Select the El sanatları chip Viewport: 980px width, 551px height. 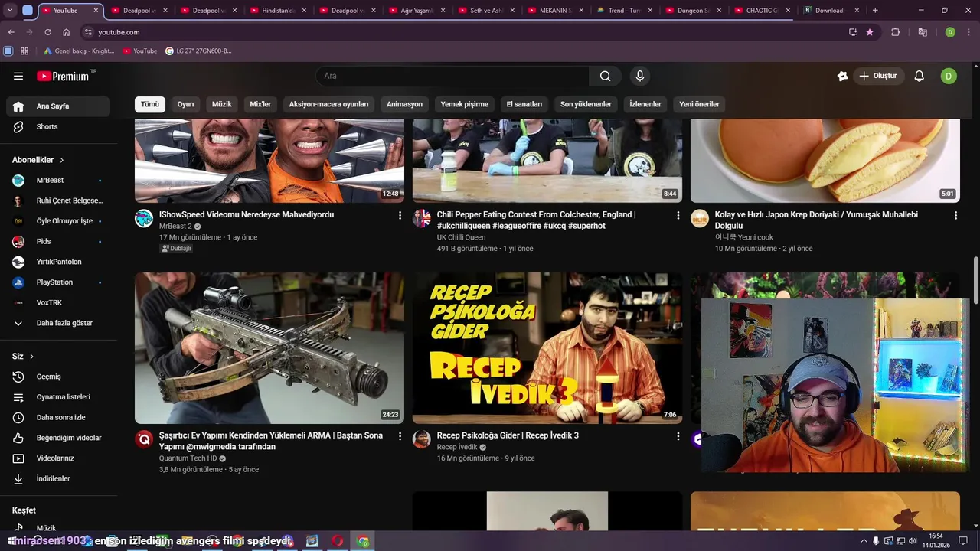tap(524, 104)
